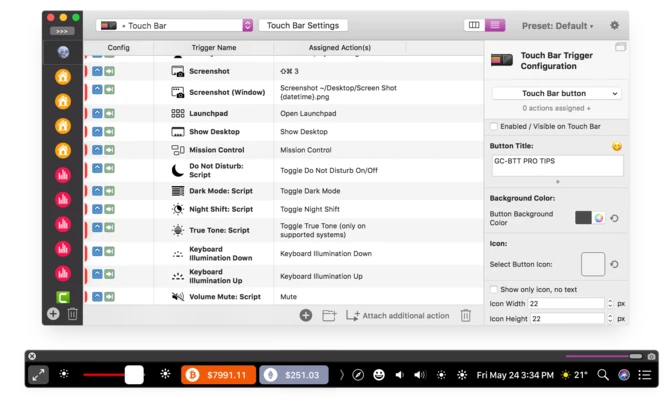The height and width of the screenshot is (400, 672).
Task: Enable the Enabled / Visible on Touch Bar checkbox
Action: point(494,126)
